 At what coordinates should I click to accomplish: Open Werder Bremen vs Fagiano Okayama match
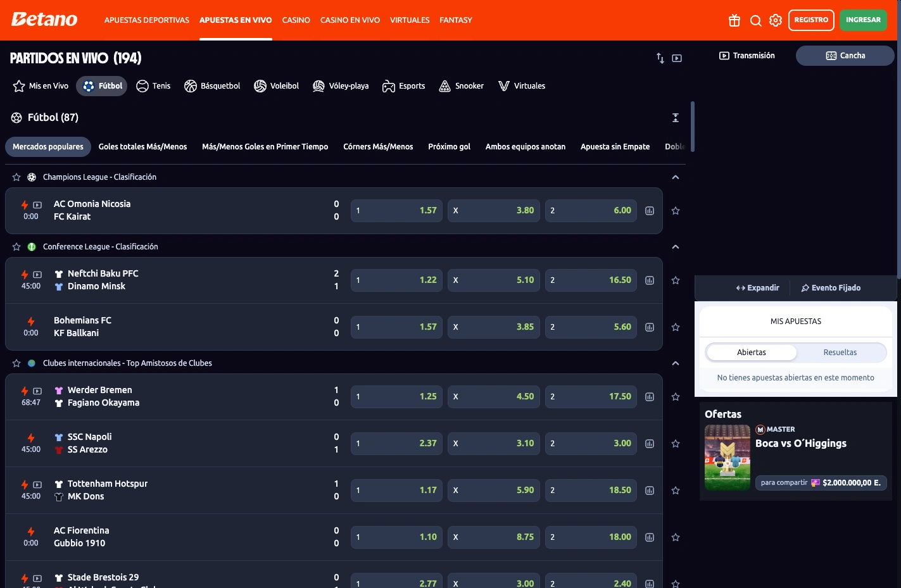[x=103, y=397]
